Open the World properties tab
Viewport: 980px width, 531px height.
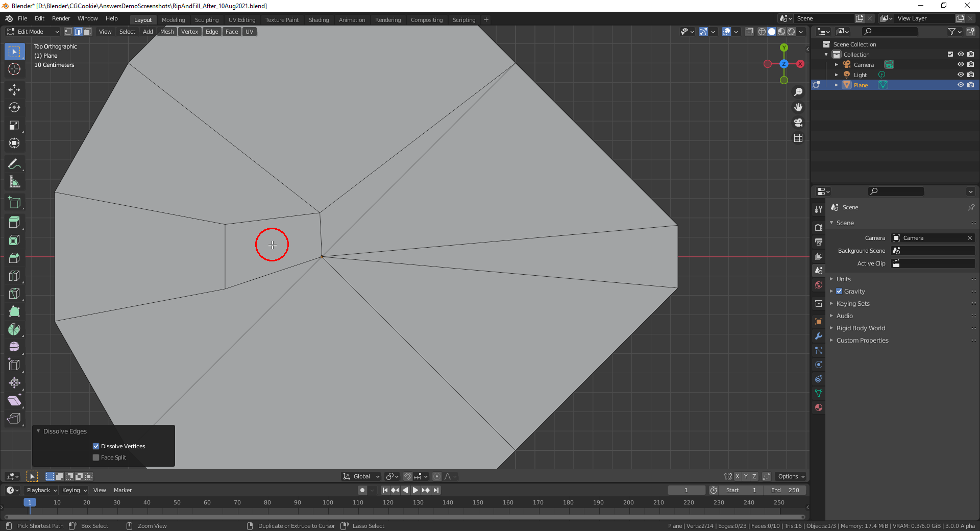(819, 285)
